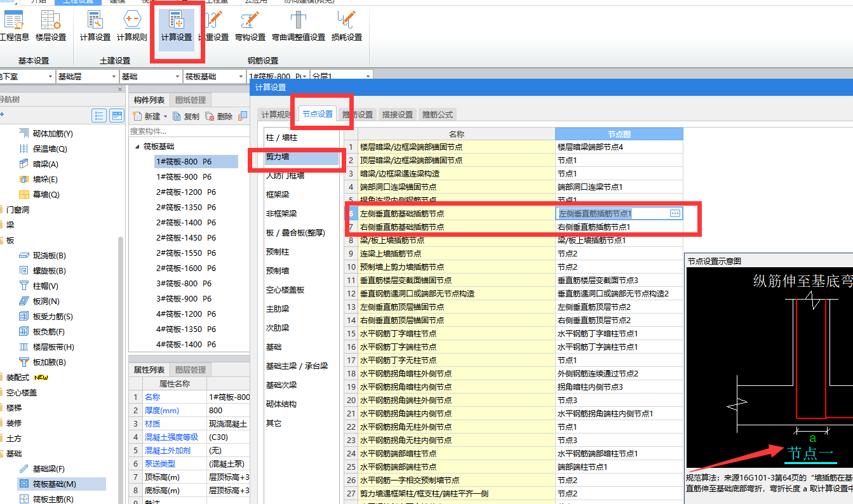Select 2#筏板-1200 P6 in component list
The width and height of the screenshot is (853, 504).
pyautogui.click(x=186, y=192)
